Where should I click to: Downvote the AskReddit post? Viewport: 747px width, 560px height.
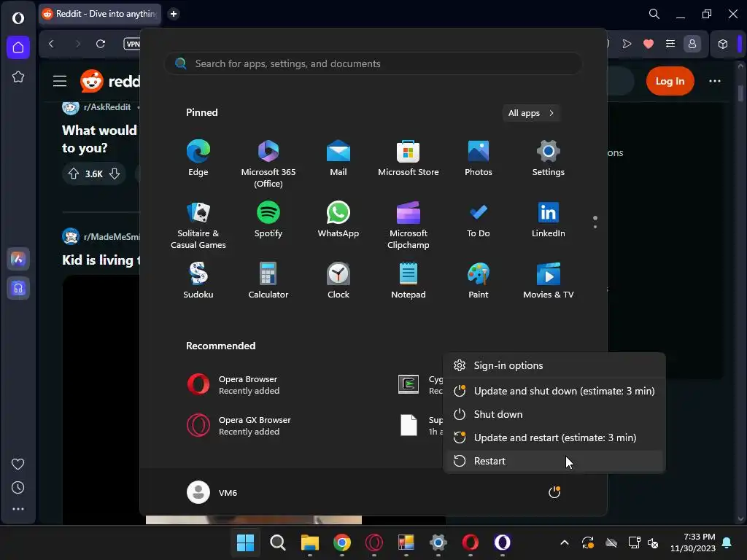pos(115,174)
